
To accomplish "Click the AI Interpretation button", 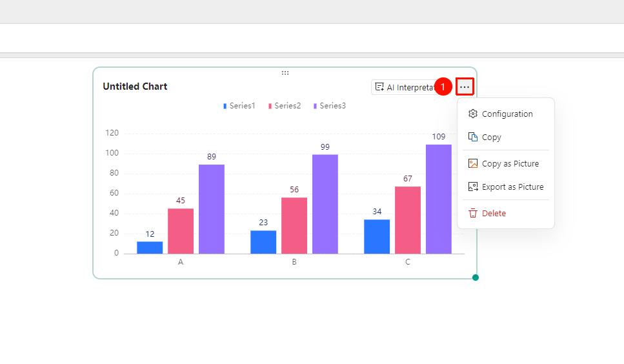I will [404, 87].
